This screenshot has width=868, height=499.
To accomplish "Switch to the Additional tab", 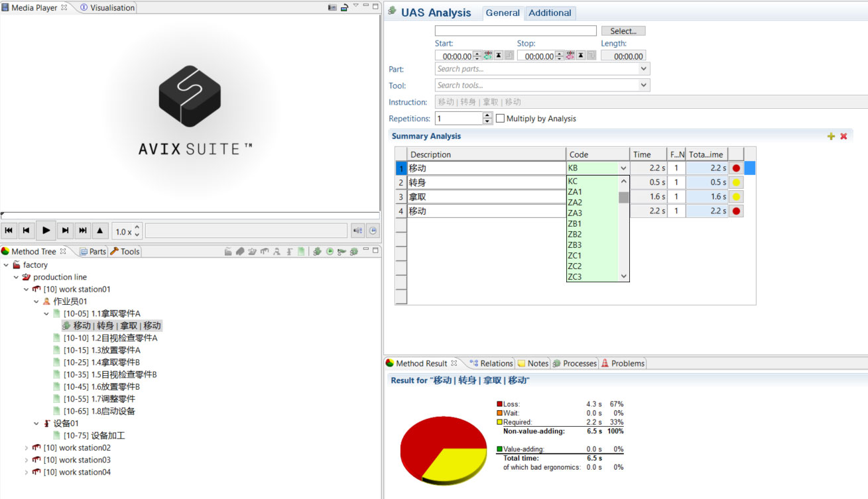I will [x=550, y=13].
